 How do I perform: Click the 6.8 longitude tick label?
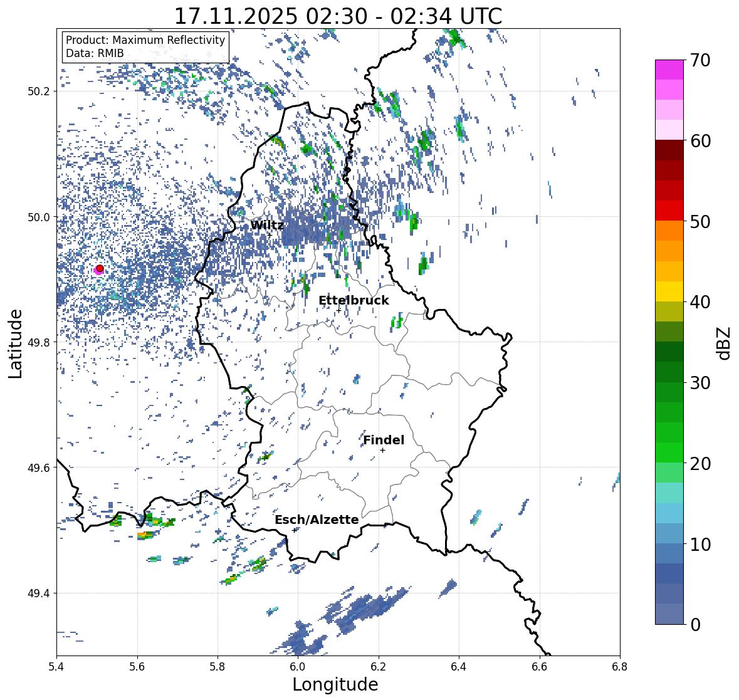(x=620, y=667)
